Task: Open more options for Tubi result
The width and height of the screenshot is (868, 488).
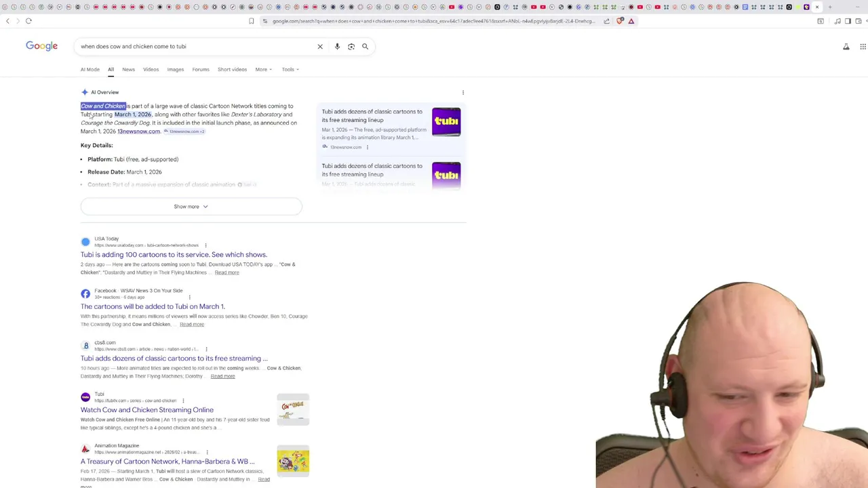Action: pyautogui.click(x=183, y=401)
